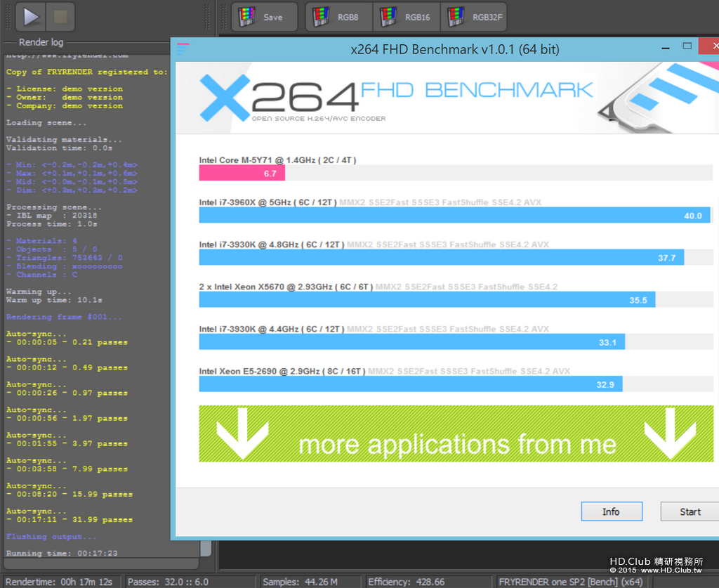This screenshot has width=719, height=588.
Task: Open the Info button in benchmark window
Action: click(612, 511)
